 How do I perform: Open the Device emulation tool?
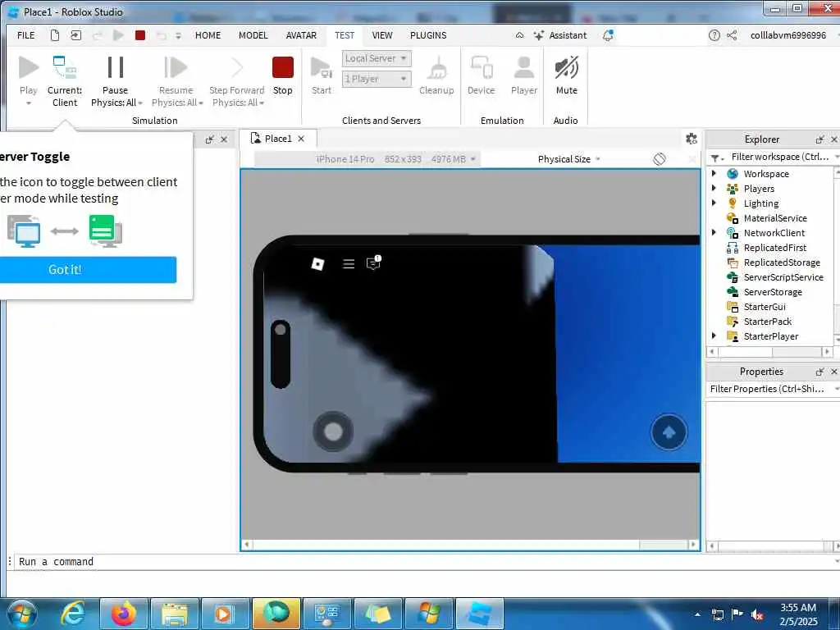pyautogui.click(x=481, y=75)
